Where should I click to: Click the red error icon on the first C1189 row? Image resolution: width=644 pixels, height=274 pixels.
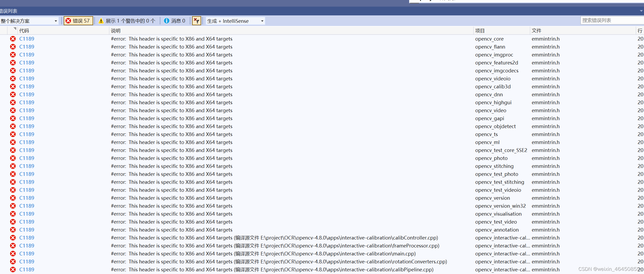(13, 39)
